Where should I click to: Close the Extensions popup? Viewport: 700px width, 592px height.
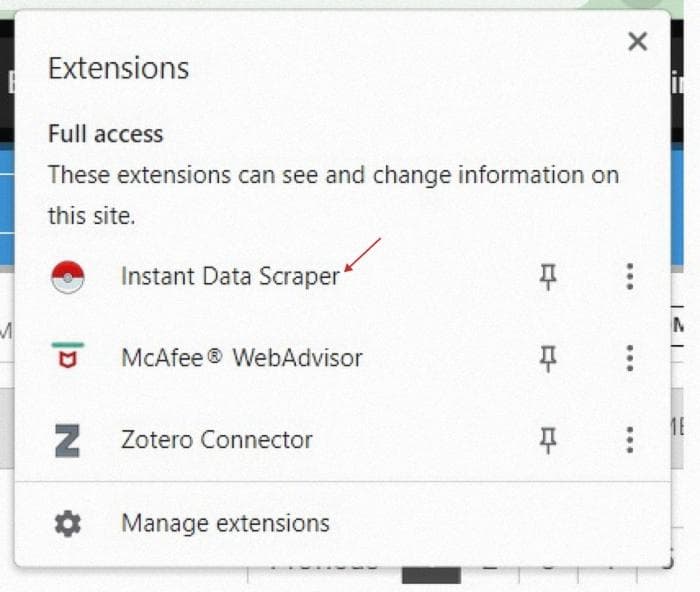pos(638,42)
